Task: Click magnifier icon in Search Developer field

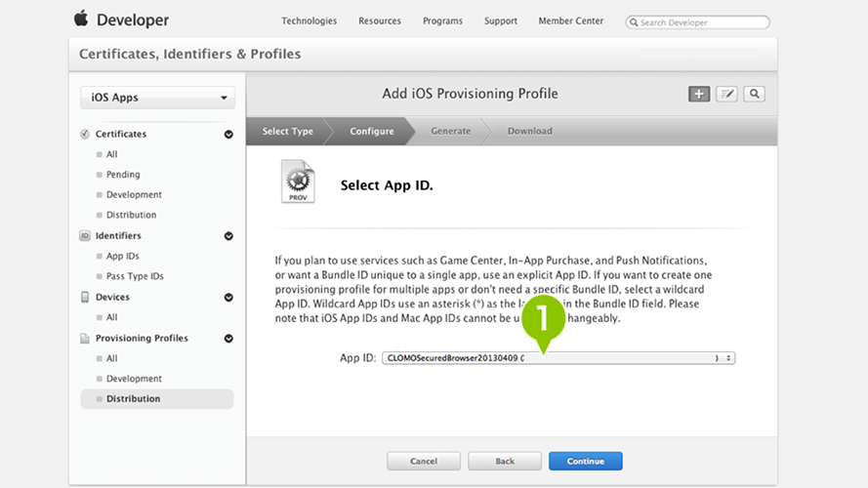Action: coord(634,22)
